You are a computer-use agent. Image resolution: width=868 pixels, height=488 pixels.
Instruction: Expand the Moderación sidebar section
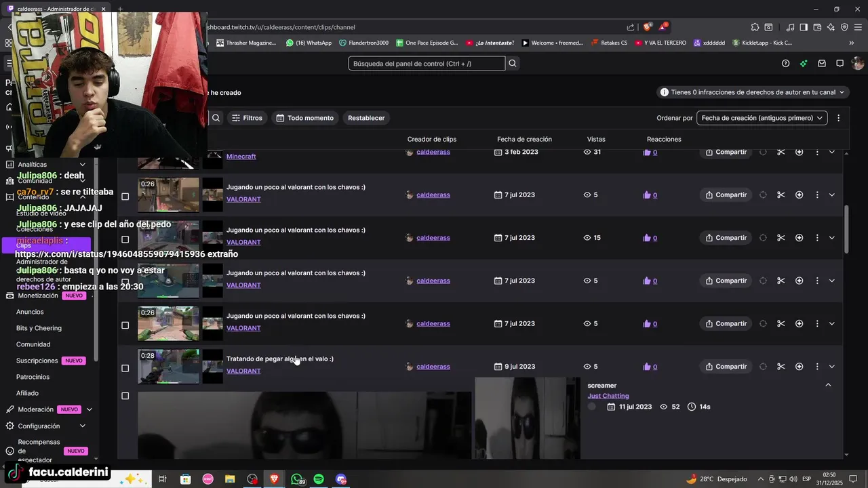[x=89, y=409]
